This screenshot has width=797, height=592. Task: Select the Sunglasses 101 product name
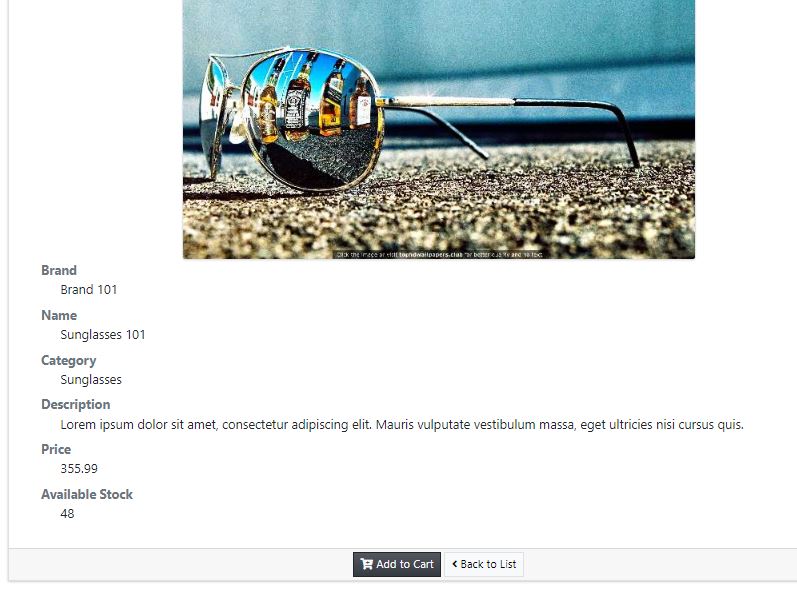(103, 334)
